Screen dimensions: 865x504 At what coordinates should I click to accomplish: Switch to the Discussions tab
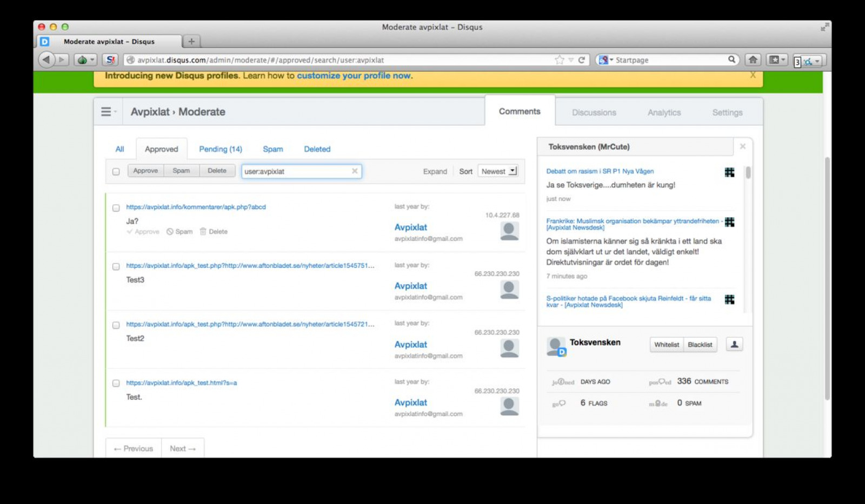(594, 112)
